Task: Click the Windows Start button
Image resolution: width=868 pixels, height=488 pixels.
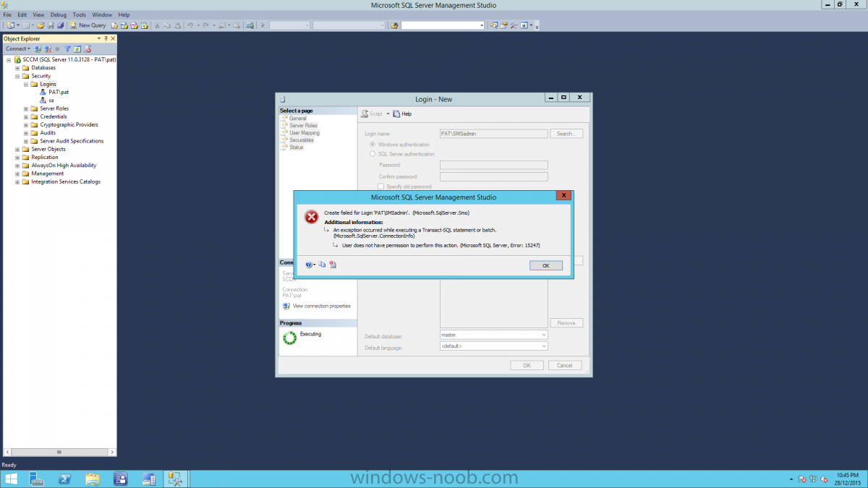Action: tap(12, 479)
